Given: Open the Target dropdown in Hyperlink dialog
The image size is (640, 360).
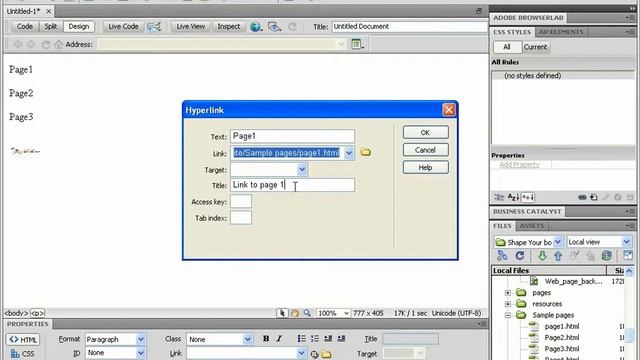Looking at the screenshot, I should pos(302,169).
